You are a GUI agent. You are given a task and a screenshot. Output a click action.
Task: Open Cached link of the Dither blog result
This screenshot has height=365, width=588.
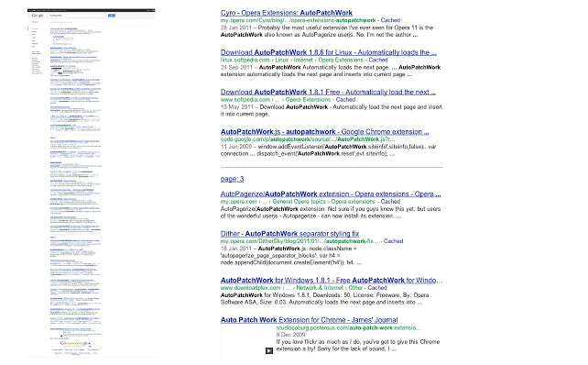394,241
